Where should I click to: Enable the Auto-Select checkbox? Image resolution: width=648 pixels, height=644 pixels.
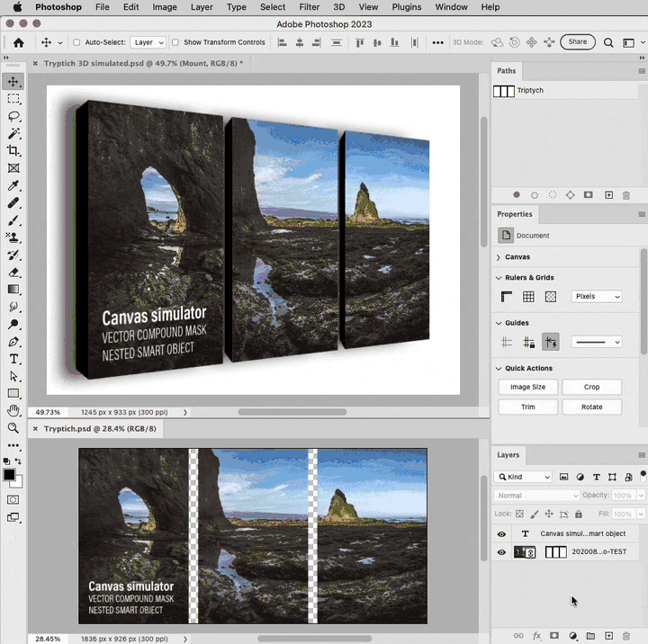(x=76, y=42)
